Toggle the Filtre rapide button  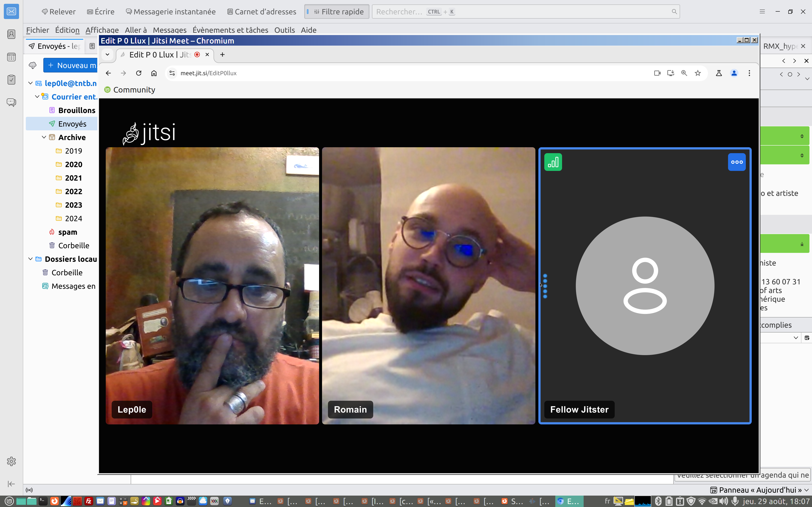click(x=337, y=12)
